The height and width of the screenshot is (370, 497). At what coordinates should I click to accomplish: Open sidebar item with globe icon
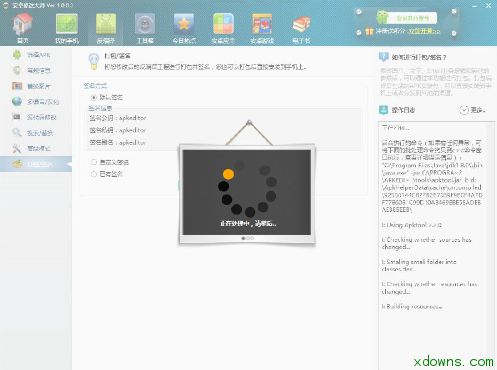pos(36,102)
